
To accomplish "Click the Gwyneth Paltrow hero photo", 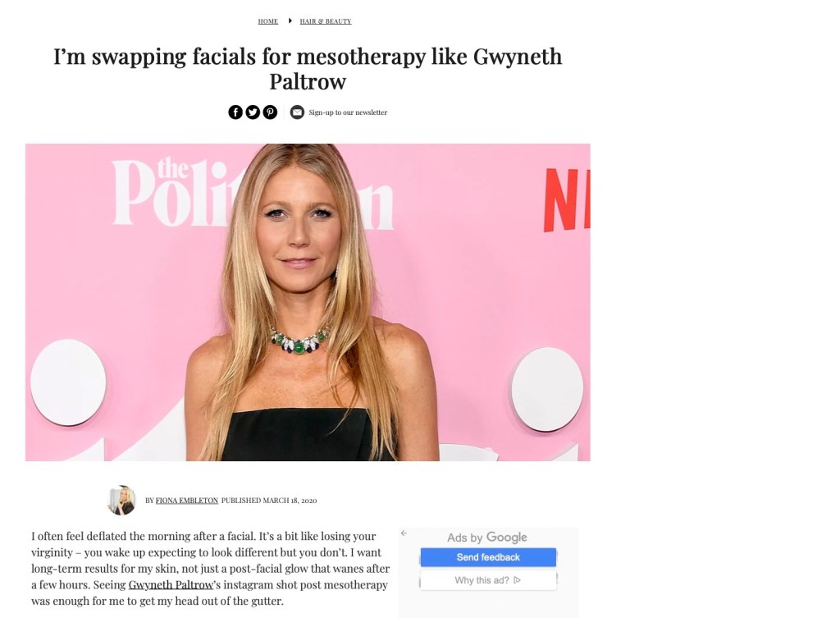I will (x=308, y=302).
